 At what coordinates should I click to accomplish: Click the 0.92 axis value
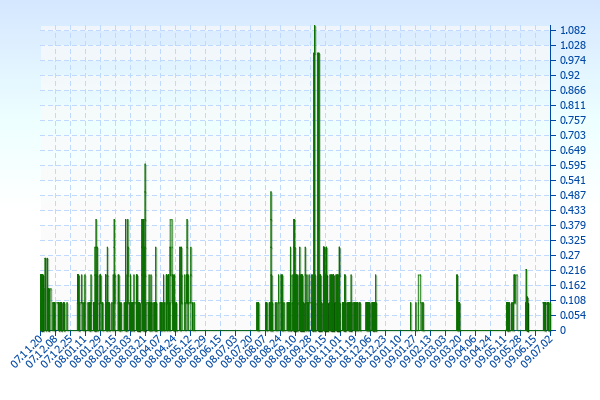click(x=570, y=75)
